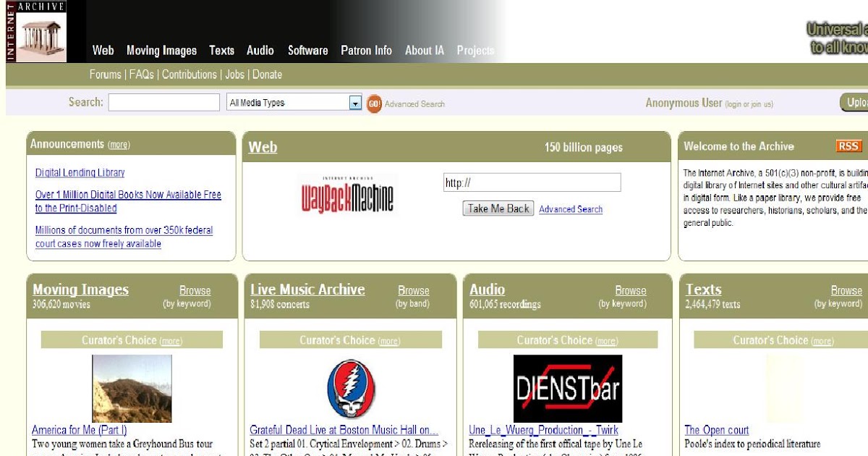Viewport: 868px width, 456px height.
Task: Browse Audio by keyword
Action: [631, 291]
